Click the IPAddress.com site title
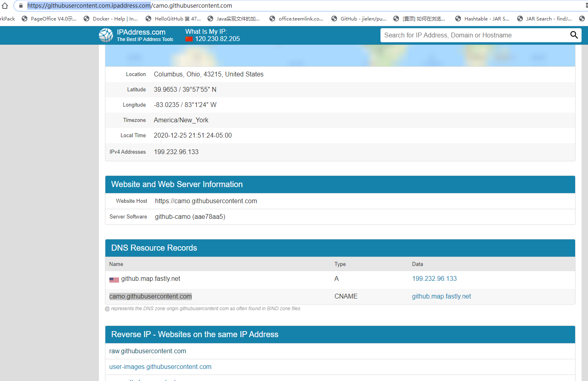The image size is (588, 381). (141, 32)
